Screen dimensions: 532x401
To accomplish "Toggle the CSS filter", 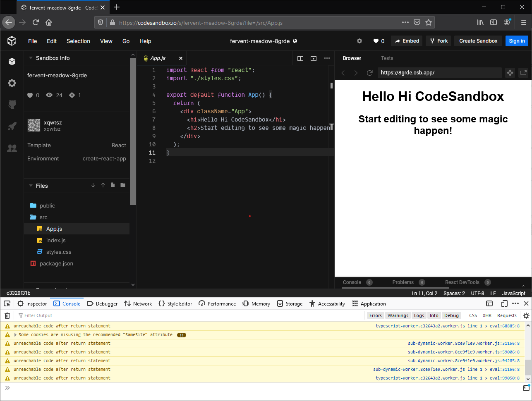I will [473, 315].
